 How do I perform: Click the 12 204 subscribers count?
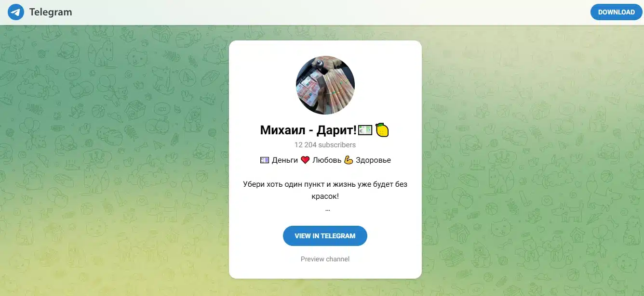(325, 144)
